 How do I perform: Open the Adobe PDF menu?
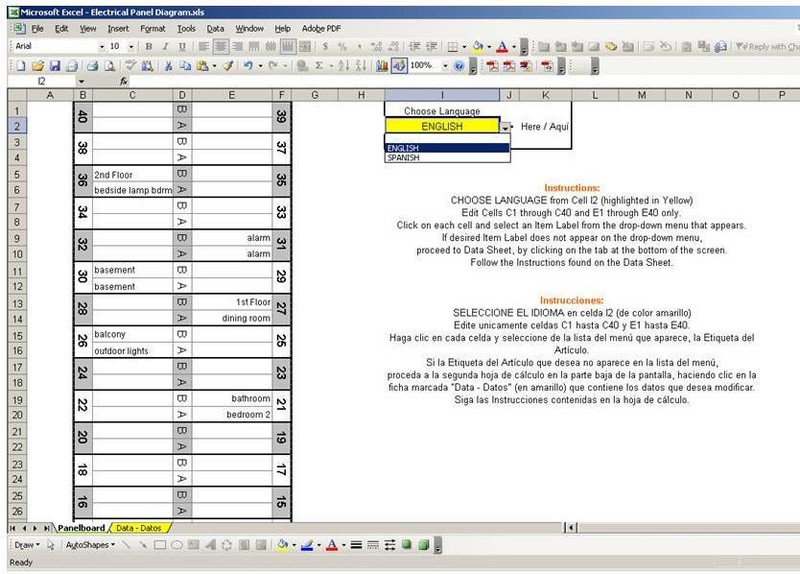321,29
